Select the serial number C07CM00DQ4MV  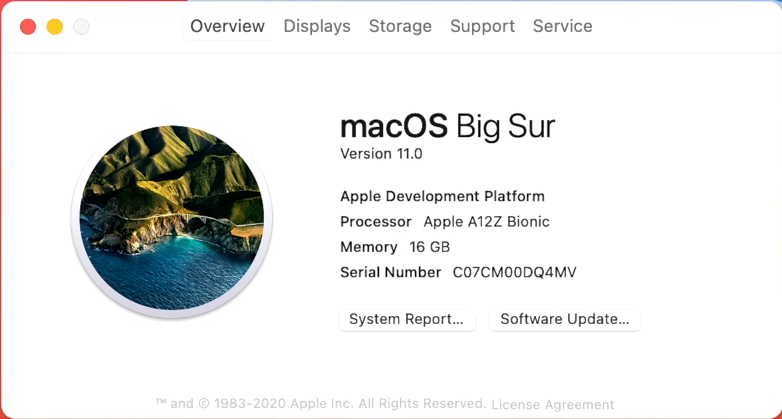[x=514, y=272]
